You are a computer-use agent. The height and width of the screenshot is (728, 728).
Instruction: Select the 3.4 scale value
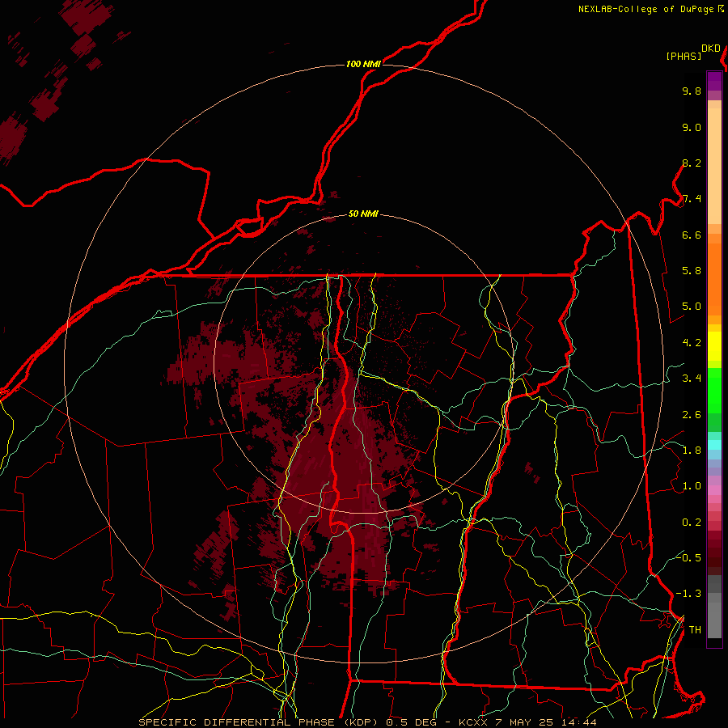(692, 379)
